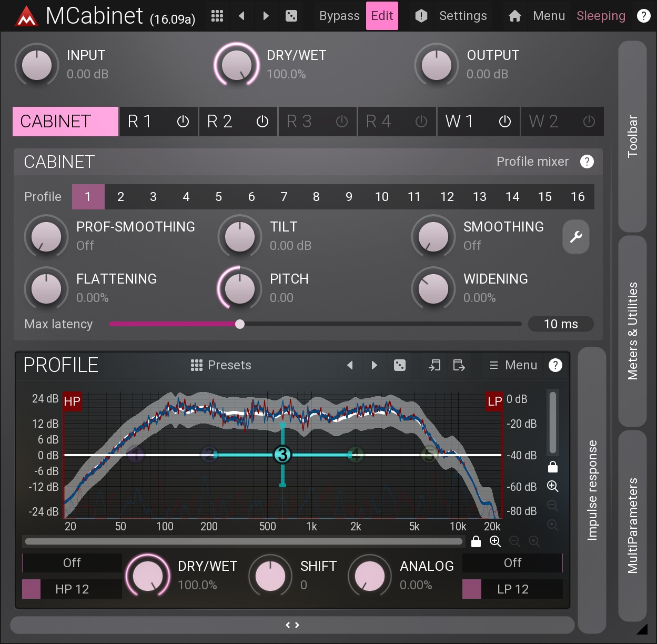Randomize the Profile panel with dice icon
Image resolution: width=657 pixels, height=644 pixels.
(x=400, y=365)
